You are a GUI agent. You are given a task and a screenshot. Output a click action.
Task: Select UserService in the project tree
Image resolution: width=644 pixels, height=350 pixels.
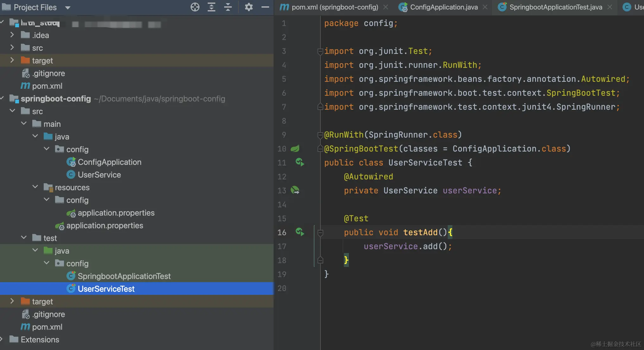(x=99, y=175)
